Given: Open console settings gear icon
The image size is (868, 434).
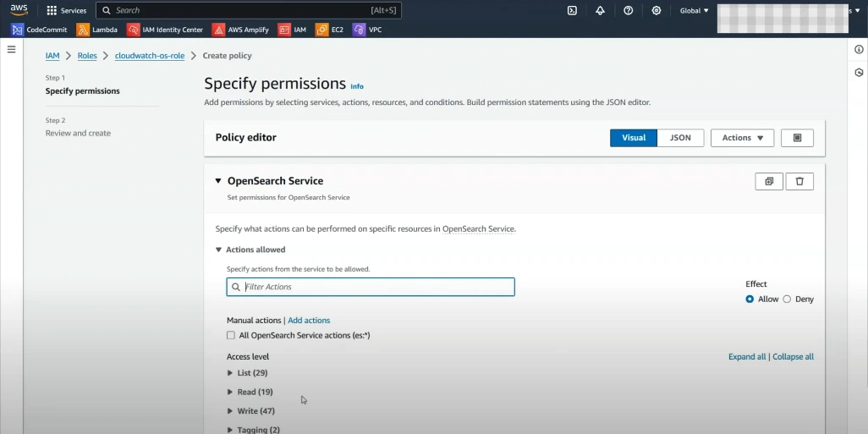Looking at the screenshot, I should (x=656, y=10).
